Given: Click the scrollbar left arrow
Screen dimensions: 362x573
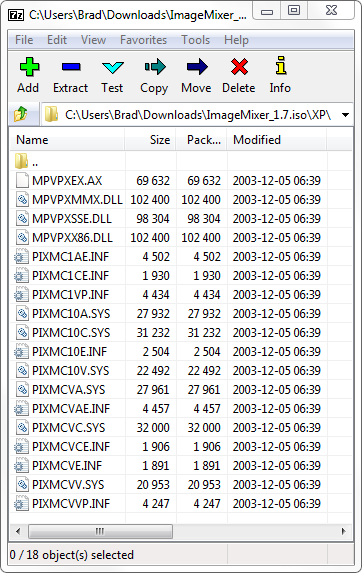Looking at the screenshot, I should (18, 531).
